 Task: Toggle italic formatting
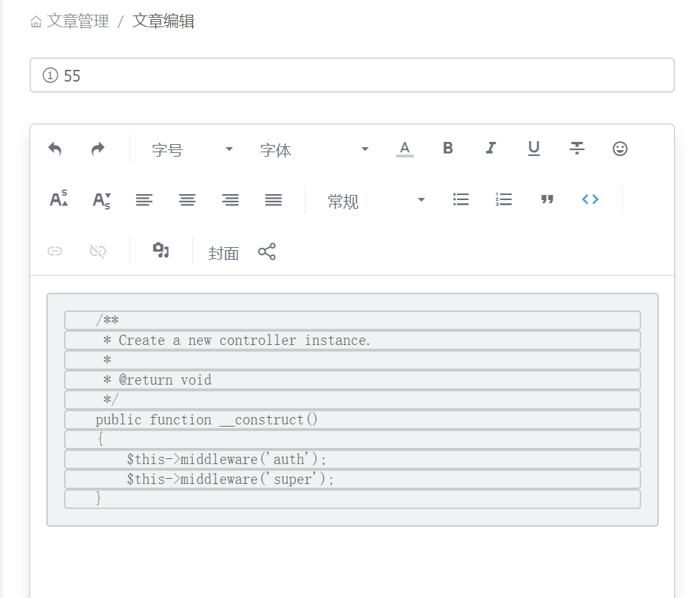[x=490, y=149]
